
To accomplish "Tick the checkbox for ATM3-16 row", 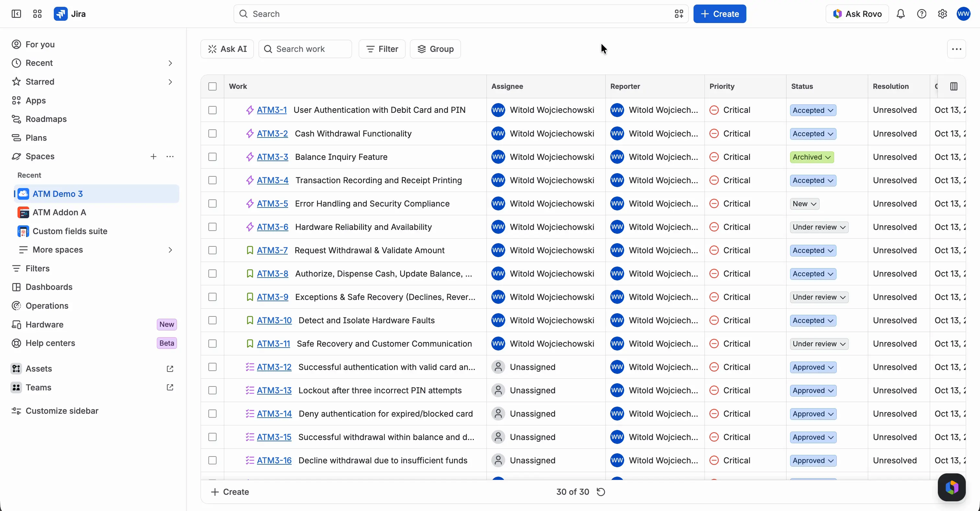I will coord(212,460).
